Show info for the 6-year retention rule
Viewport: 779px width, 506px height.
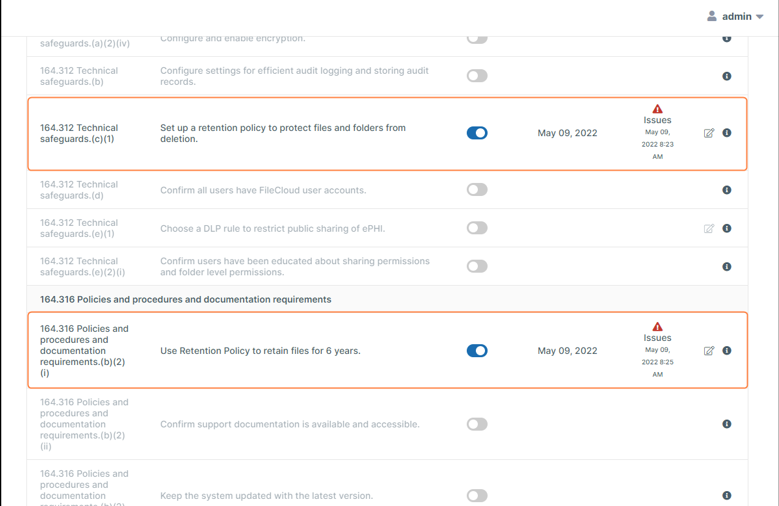click(727, 351)
